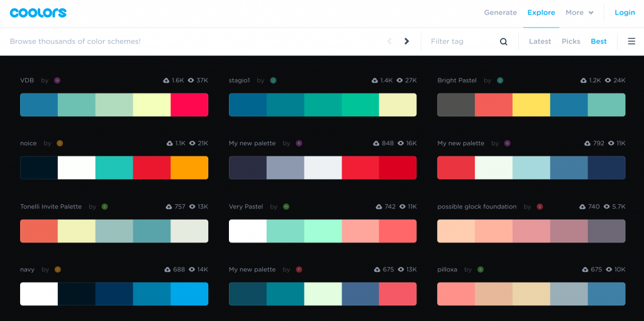
Task: Click eye views icon on Bright Pastel
Action: tap(608, 80)
